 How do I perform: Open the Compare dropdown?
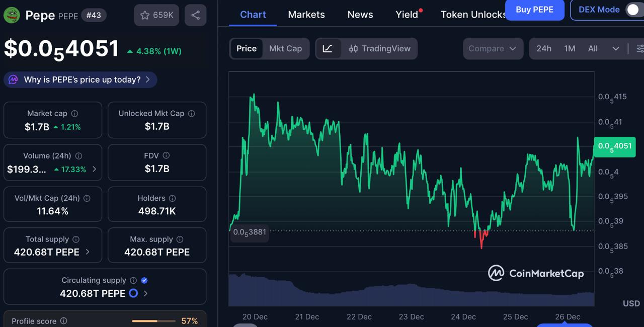point(493,48)
